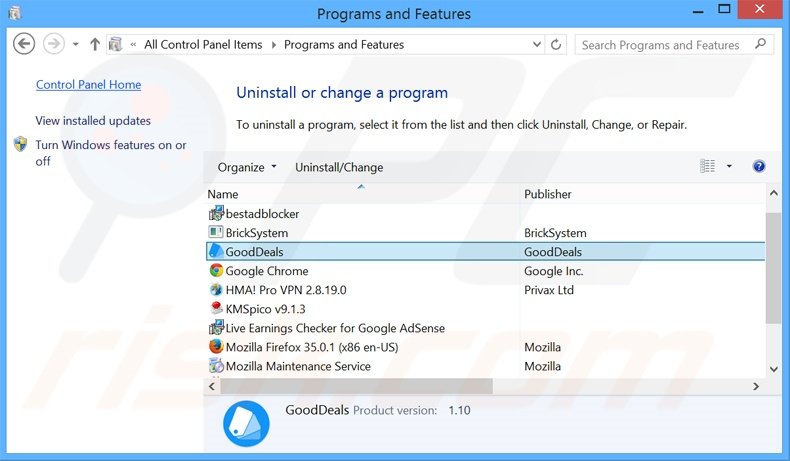Click the Windows features shield icon
Screen dimensions: 790x461
click(x=20, y=144)
